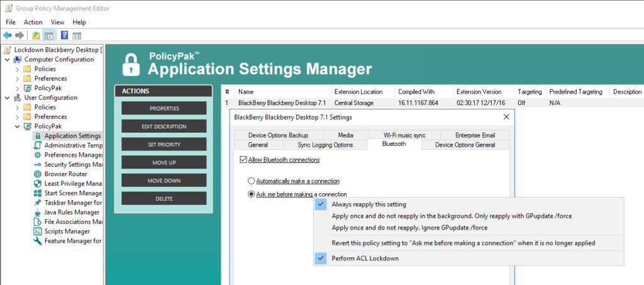Expand Preferences under Computer Configuration

[17, 79]
